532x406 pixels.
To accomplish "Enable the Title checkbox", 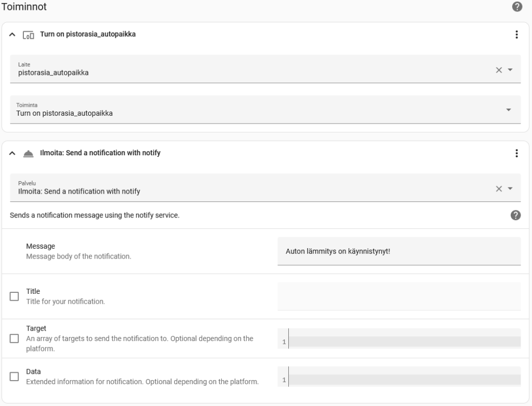I will point(14,296).
